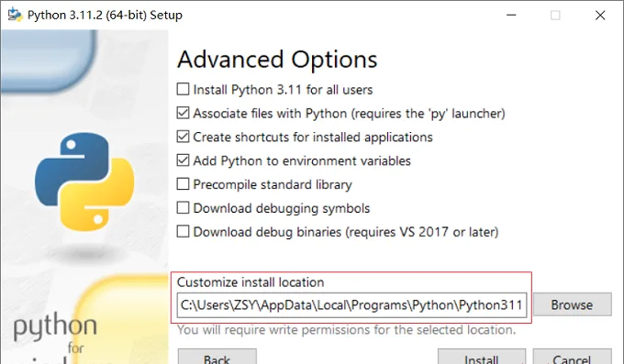Click the Python installer icon in title bar
This screenshot has height=364, width=624.
(15, 15)
